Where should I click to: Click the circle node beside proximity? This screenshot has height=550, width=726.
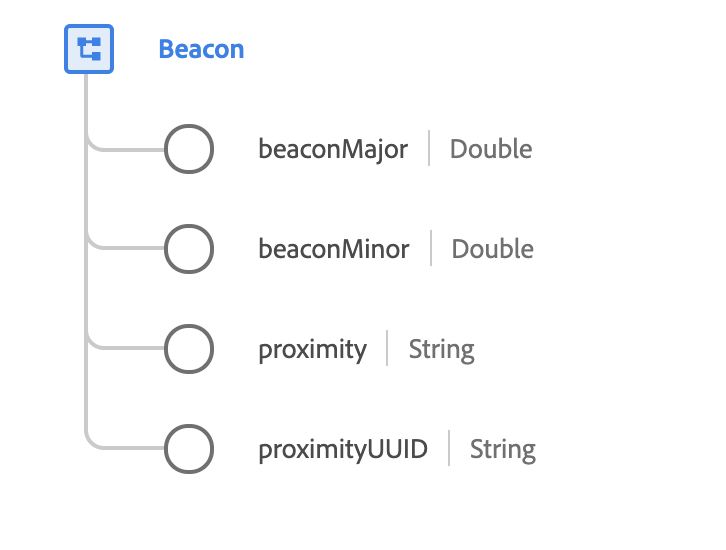pyautogui.click(x=189, y=349)
